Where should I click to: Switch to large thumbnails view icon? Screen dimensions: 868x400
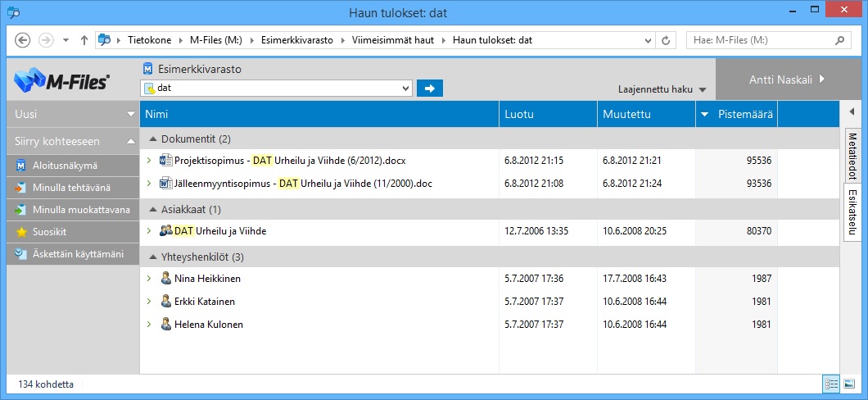coord(849,384)
